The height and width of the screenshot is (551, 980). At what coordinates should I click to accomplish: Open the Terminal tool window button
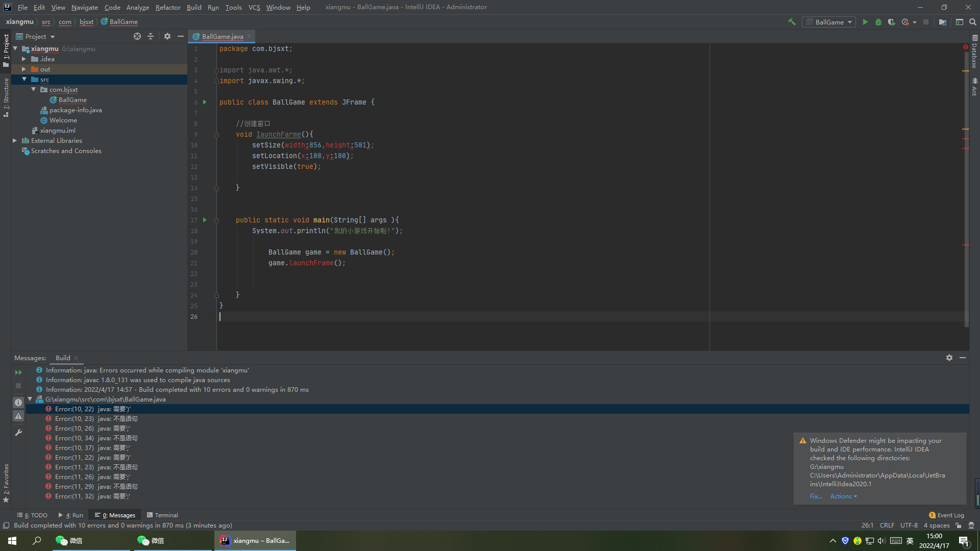(162, 515)
